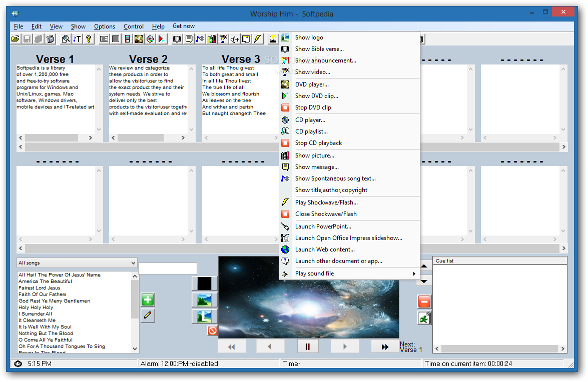
Task: Click inside the Verse 2 text box
Action: point(148,99)
